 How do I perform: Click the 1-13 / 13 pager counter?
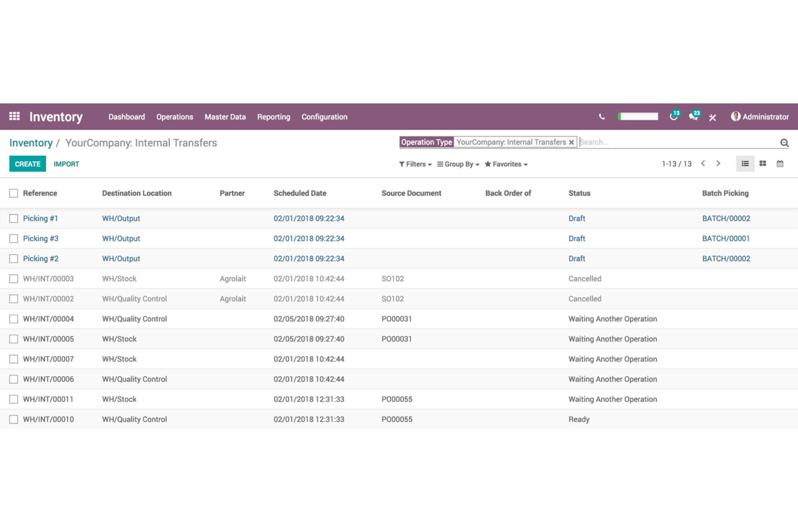677,164
